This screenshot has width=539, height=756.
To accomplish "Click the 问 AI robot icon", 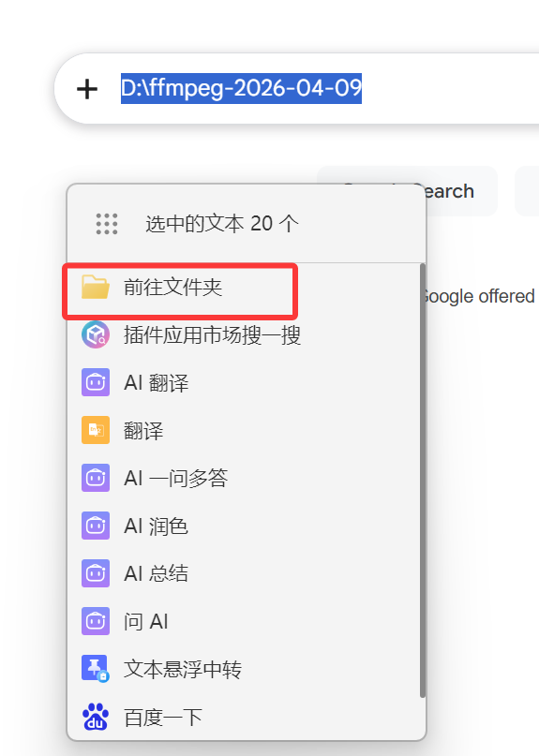I will [x=96, y=621].
